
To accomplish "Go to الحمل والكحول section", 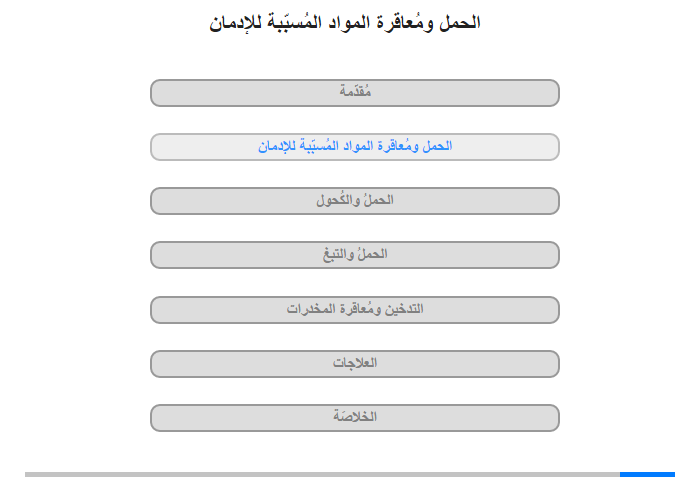I will click(354, 201).
